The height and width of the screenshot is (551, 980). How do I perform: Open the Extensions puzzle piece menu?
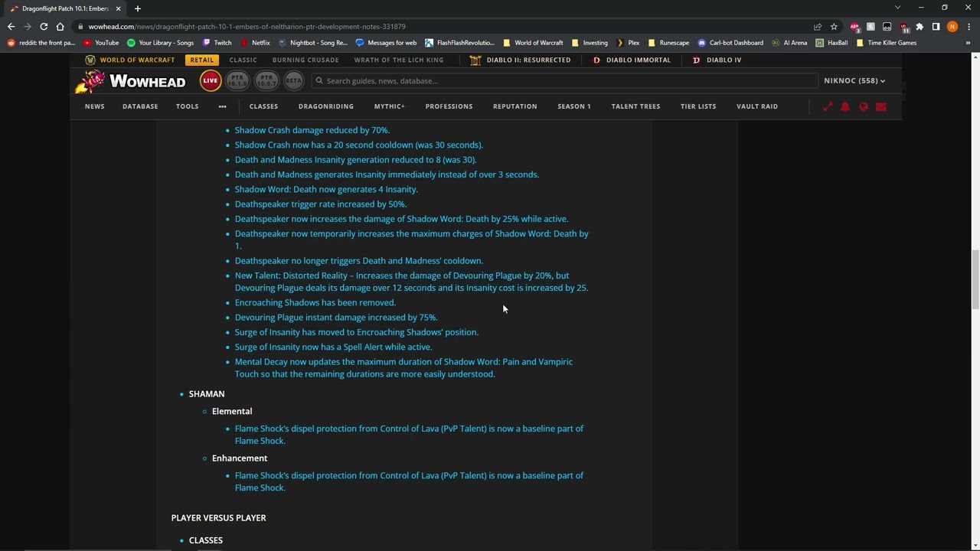920,26
